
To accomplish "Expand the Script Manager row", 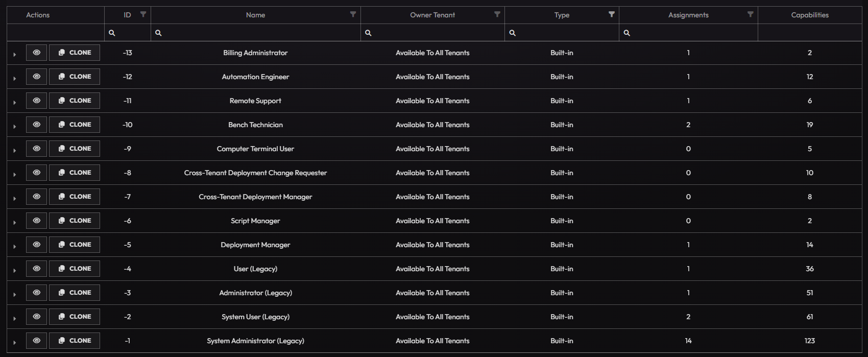I will (15, 222).
